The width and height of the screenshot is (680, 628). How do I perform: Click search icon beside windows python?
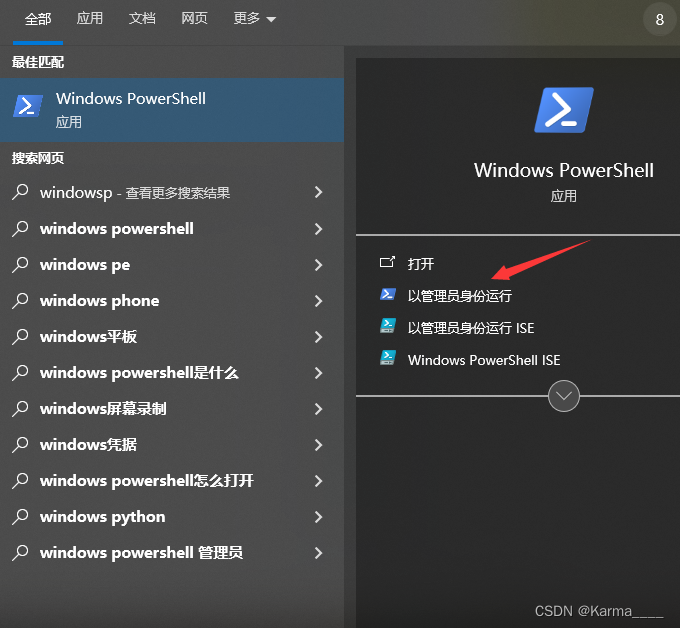[20, 517]
